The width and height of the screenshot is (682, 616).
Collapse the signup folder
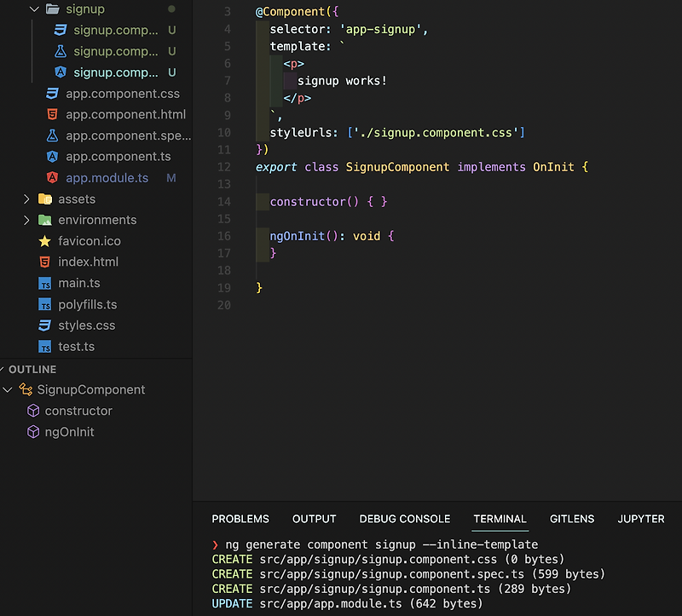(x=33, y=9)
